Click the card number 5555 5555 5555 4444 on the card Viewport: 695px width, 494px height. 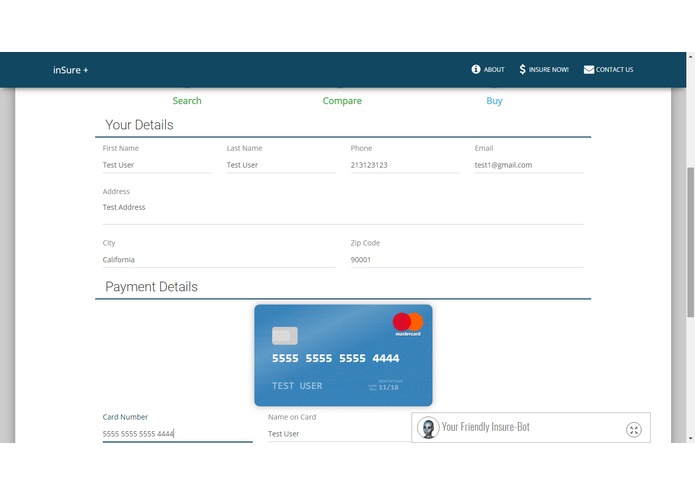pos(336,358)
